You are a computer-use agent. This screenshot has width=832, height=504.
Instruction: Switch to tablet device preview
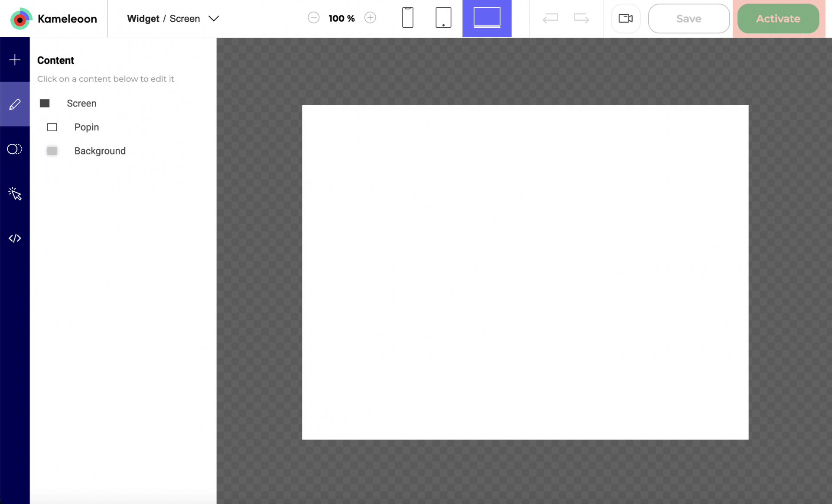[443, 18]
